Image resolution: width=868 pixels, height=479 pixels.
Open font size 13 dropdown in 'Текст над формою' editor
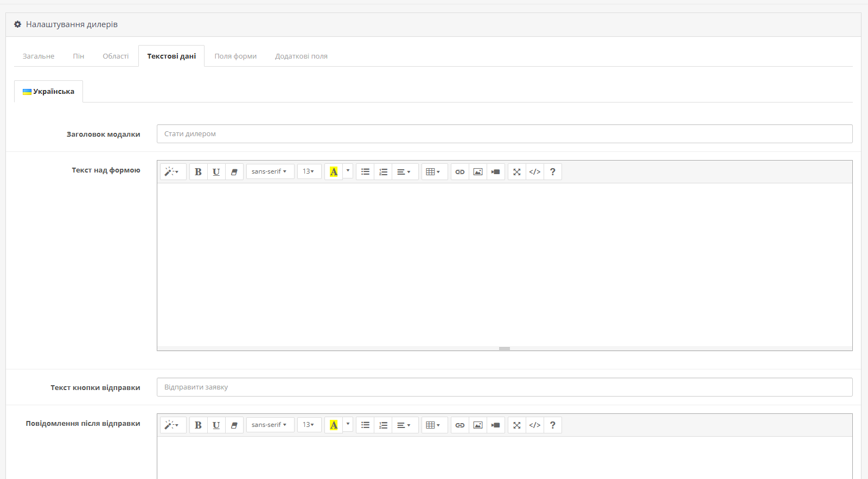[309, 172]
